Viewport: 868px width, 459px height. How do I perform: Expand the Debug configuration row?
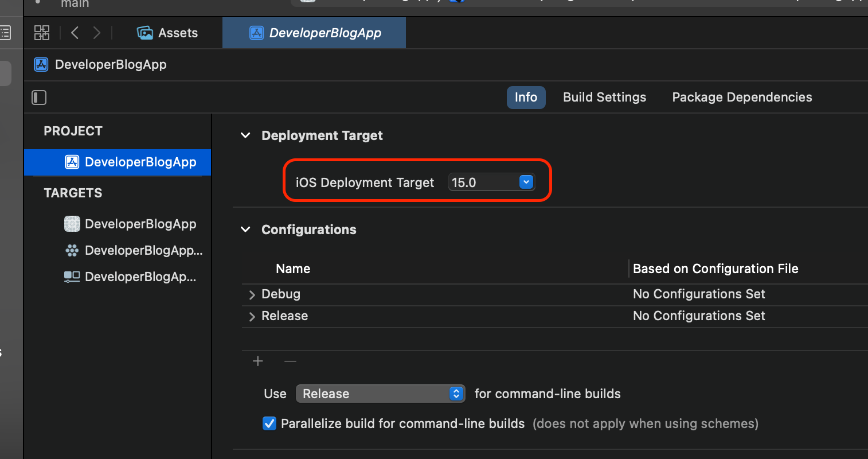coord(252,295)
